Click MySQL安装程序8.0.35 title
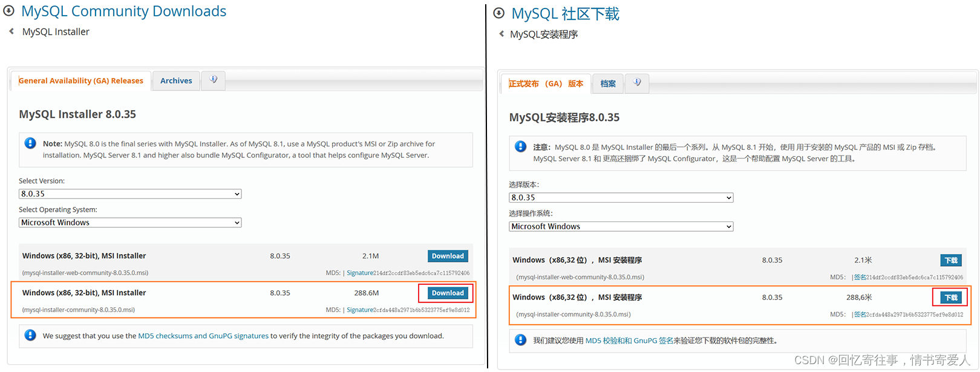 pos(564,117)
